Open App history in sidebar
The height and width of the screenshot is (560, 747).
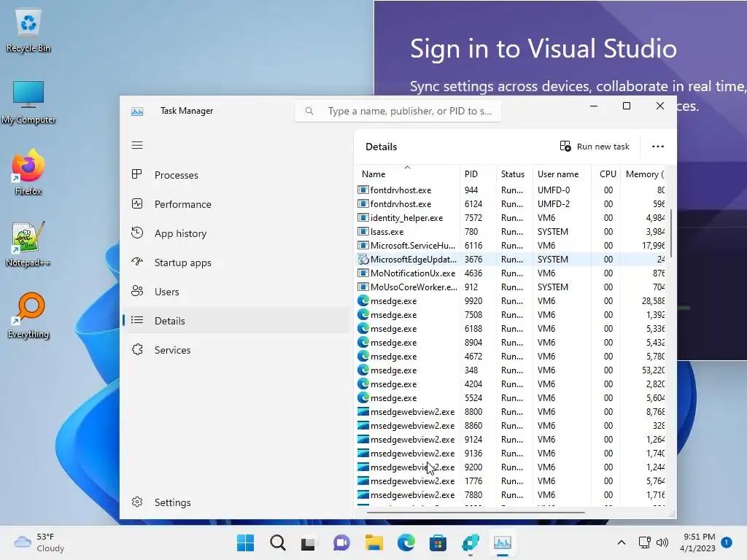click(x=236, y=233)
